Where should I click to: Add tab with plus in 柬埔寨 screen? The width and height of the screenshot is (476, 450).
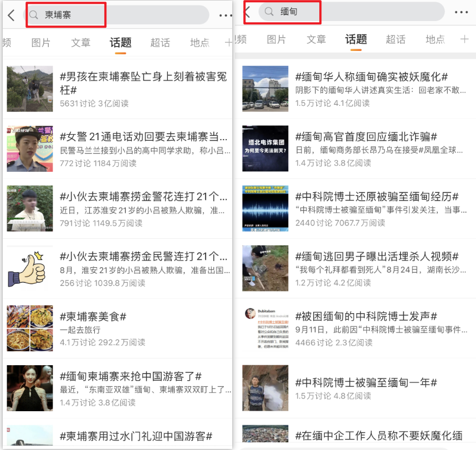pos(229,43)
